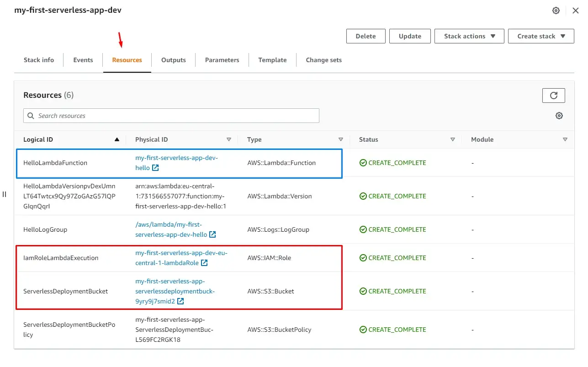Open resources table preferences gear icon
Image resolution: width=588 pixels, height=367 pixels.
tap(559, 116)
